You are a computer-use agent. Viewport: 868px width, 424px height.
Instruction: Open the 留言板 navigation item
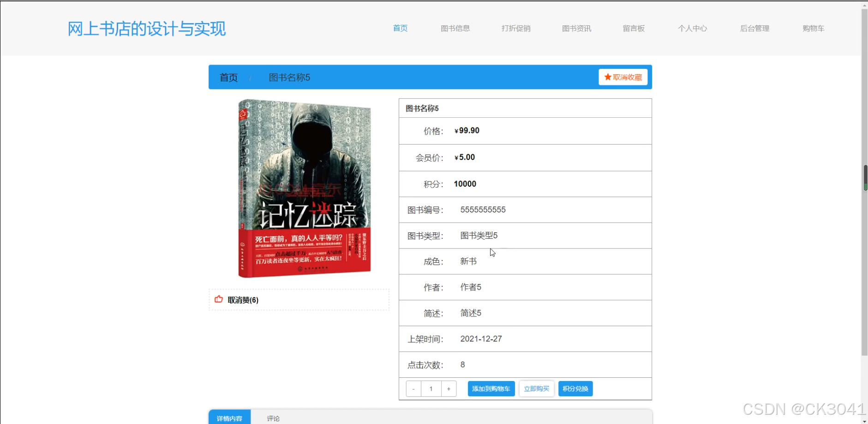click(633, 28)
